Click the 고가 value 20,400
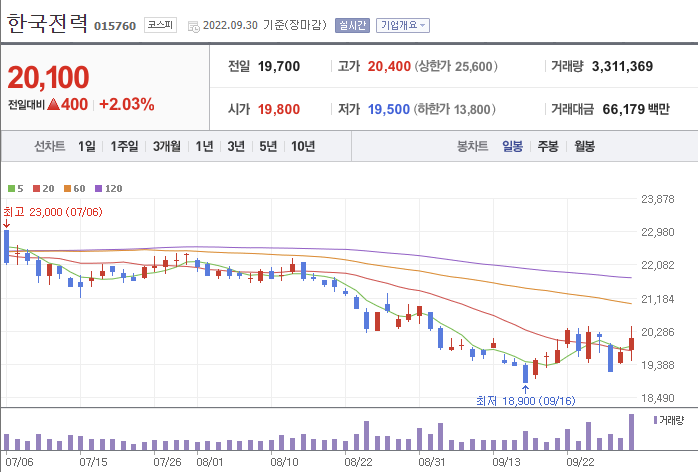Viewport: 698px width, 472px height. 389,66
